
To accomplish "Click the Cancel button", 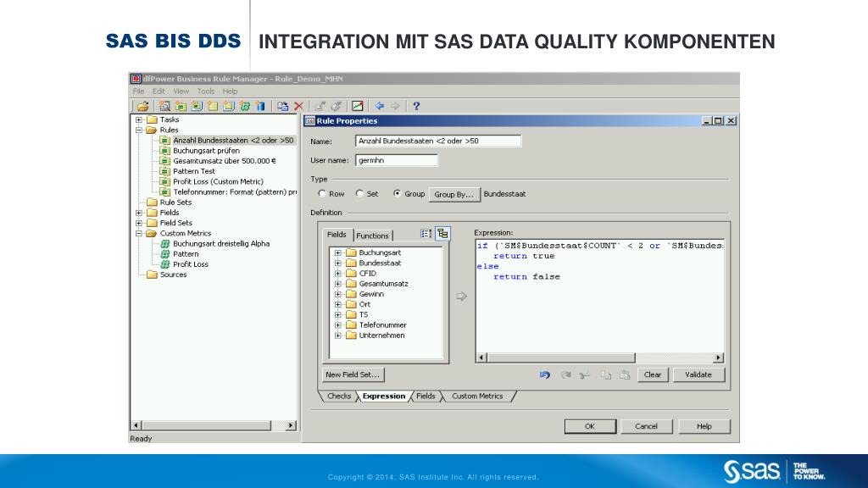I will coord(646,426).
